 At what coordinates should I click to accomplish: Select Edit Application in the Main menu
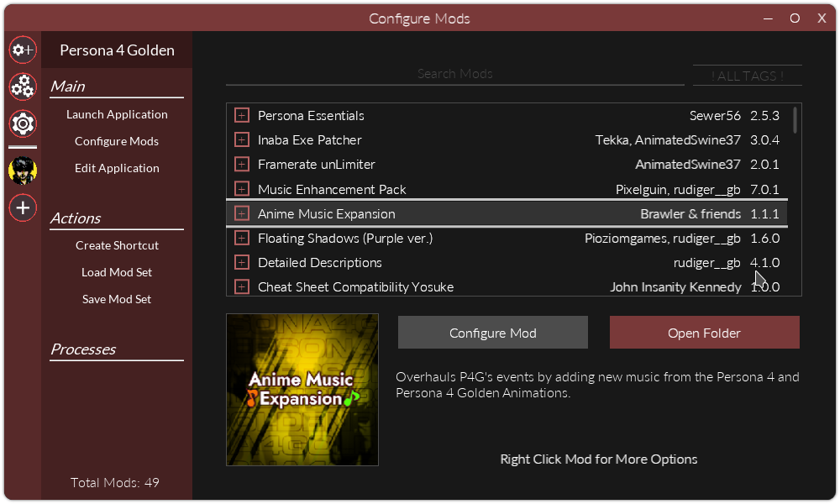tap(117, 168)
